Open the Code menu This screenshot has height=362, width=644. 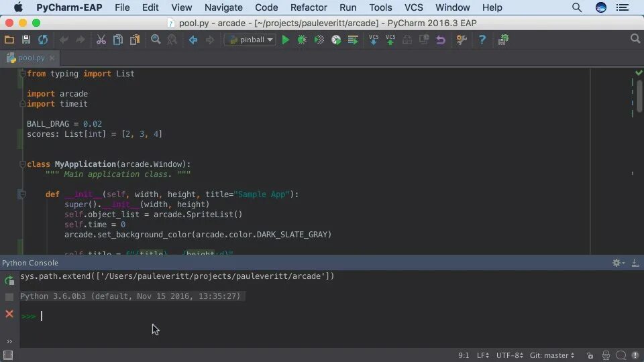[266, 7]
